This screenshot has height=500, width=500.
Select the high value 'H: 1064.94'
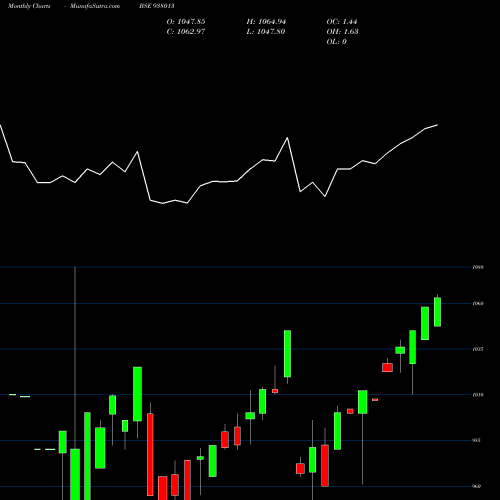tap(266, 22)
